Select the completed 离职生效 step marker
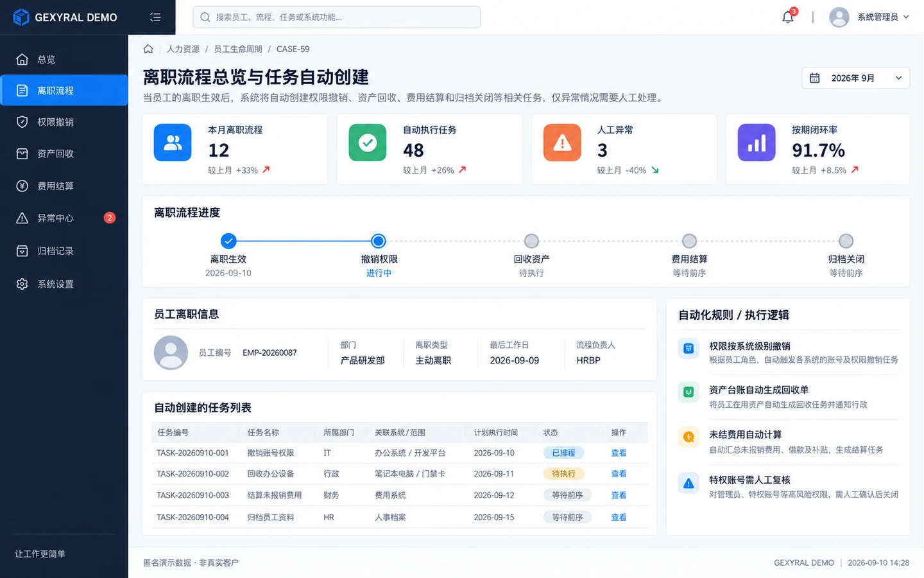 coord(228,241)
